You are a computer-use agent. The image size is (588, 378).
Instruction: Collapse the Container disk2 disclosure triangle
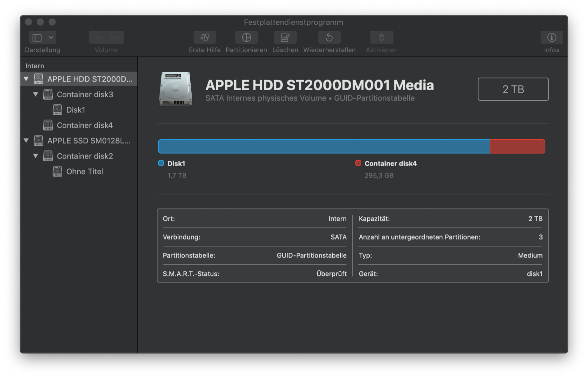click(36, 156)
